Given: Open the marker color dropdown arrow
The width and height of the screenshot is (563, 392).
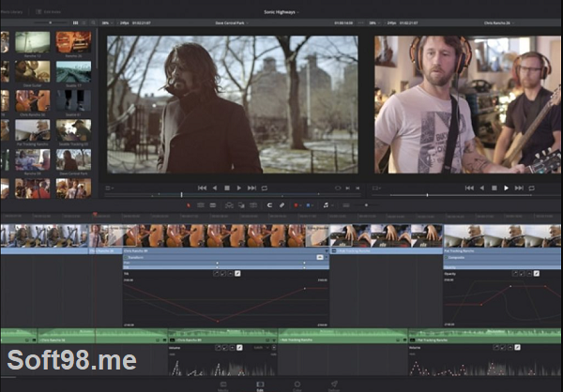Looking at the screenshot, I should (x=312, y=205).
